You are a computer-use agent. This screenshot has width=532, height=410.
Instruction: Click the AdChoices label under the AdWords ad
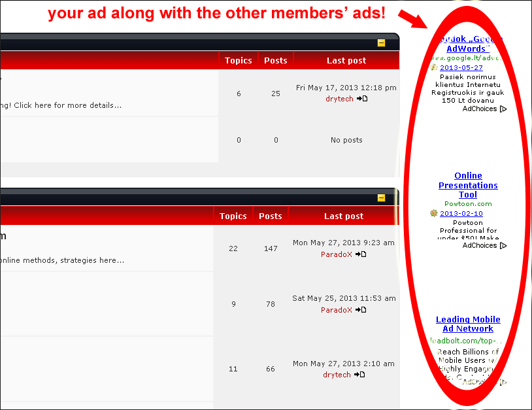pyautogui.click(x=480, y=109)
